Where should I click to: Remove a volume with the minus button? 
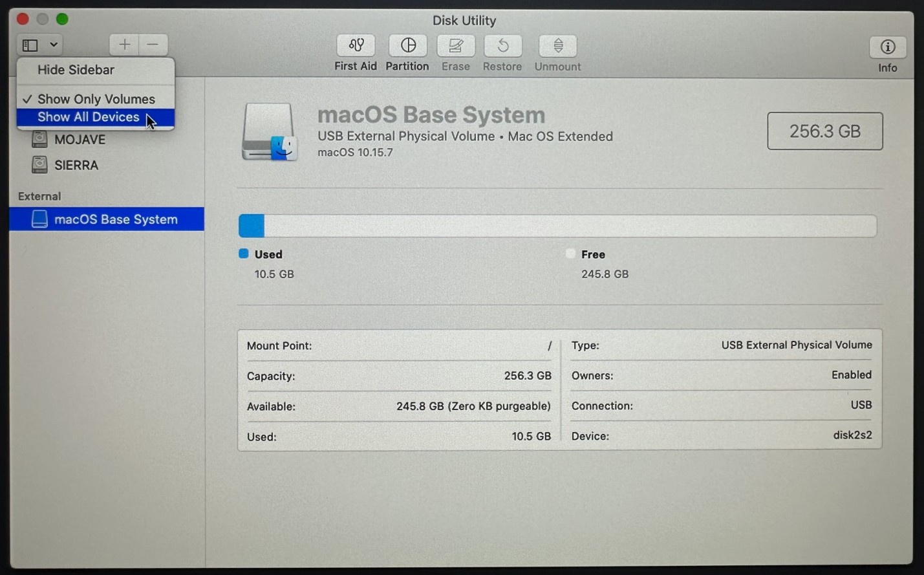pyautogui.click(x=153, y=45)
